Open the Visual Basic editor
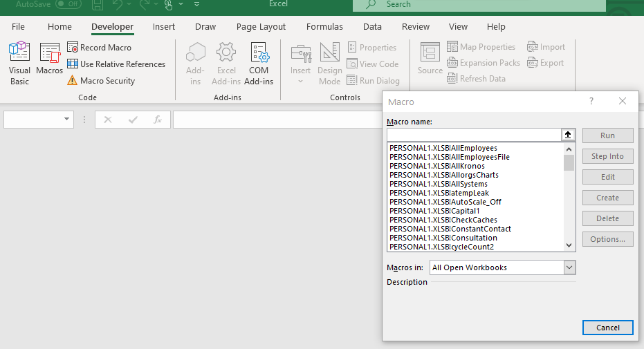The image size is (644, 349). coord(19,64)
